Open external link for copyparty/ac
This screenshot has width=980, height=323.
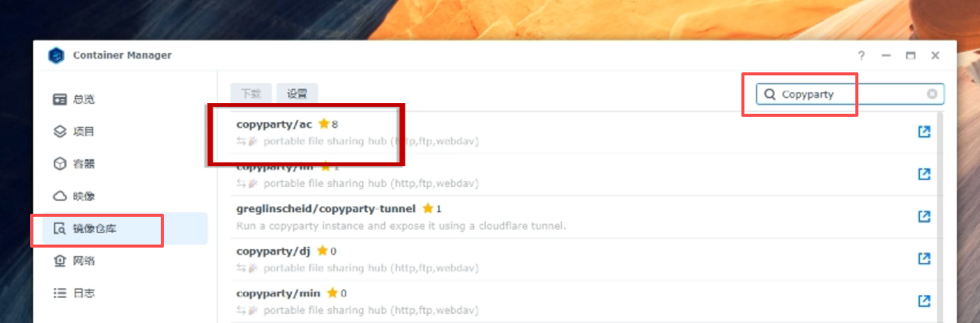[925, 132]
